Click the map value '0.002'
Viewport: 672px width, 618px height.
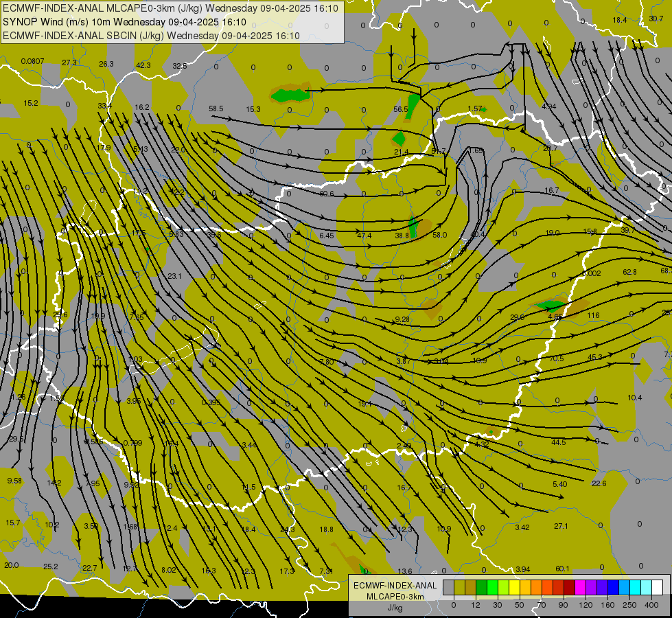[x=592, y=273]
